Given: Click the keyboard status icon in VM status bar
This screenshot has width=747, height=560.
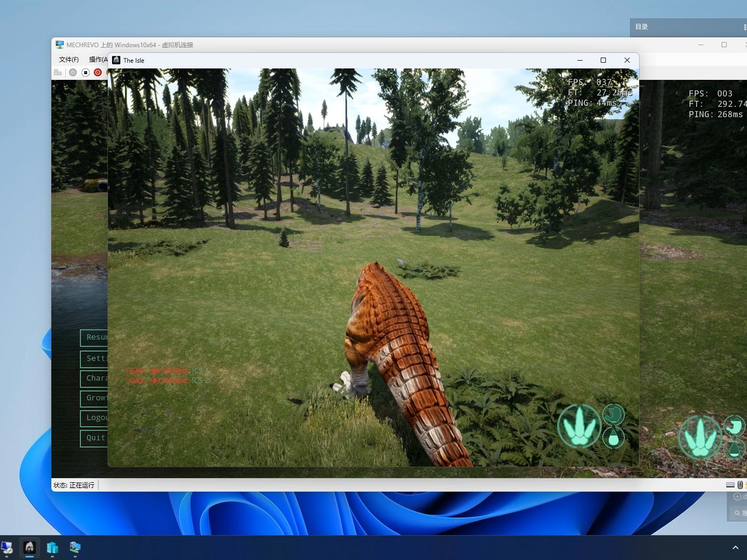Looking at the screenshot, I should click(730, 485).
